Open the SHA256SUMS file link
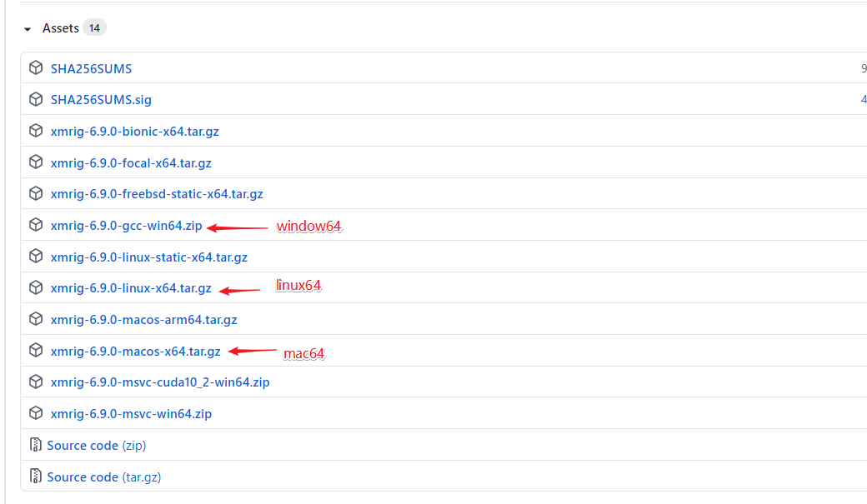This screenshot has height=504, width=867. [x=91, y=69]
